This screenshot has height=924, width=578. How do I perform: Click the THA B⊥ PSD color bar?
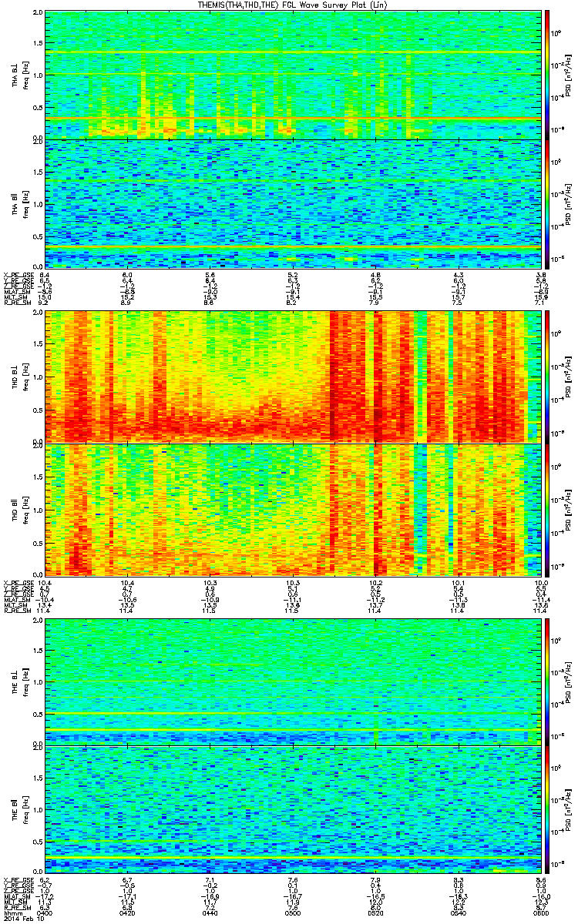547,74
